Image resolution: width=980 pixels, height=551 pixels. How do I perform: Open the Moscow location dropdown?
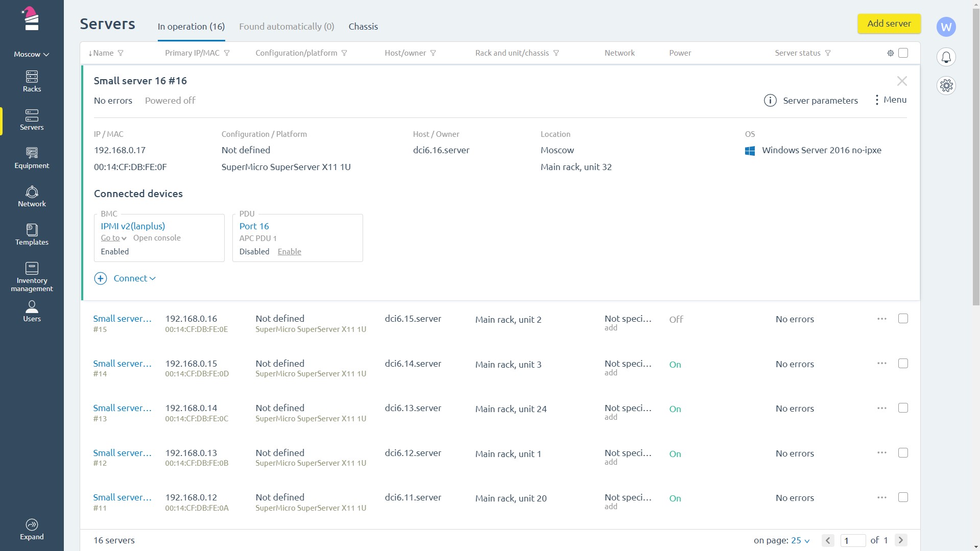click(x=32, y=54)
